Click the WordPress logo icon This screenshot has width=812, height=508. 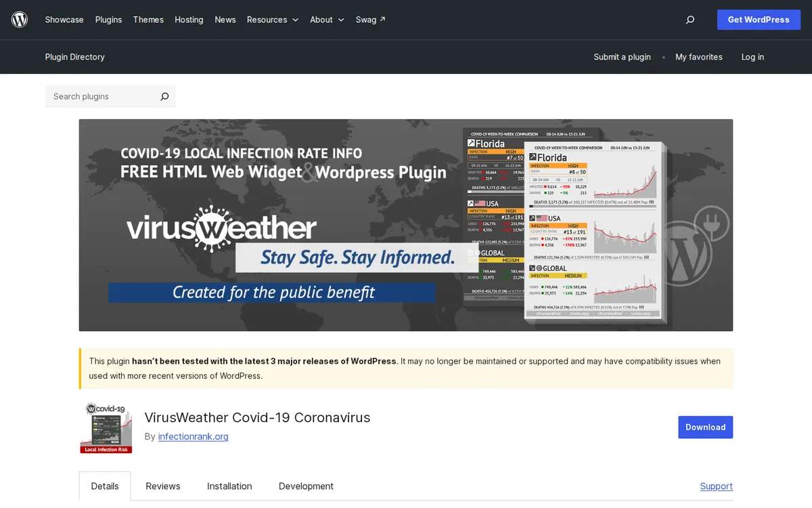tap(20, 20)
